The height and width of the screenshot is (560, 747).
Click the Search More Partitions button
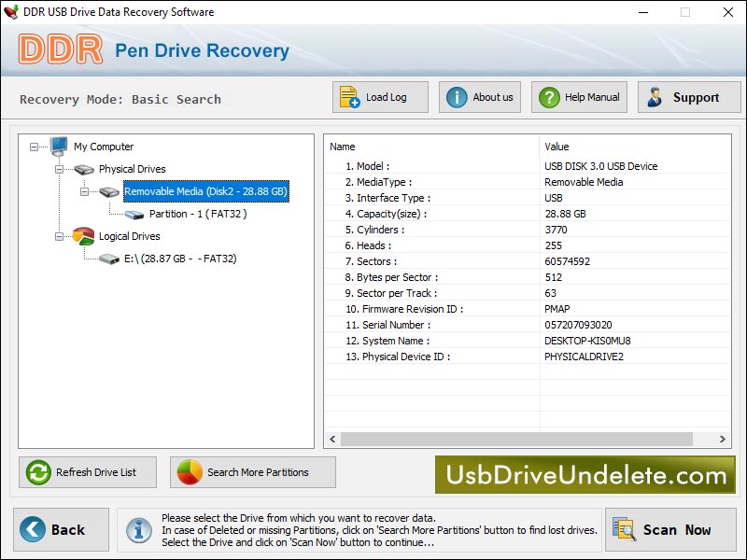[x=253, y=472]
